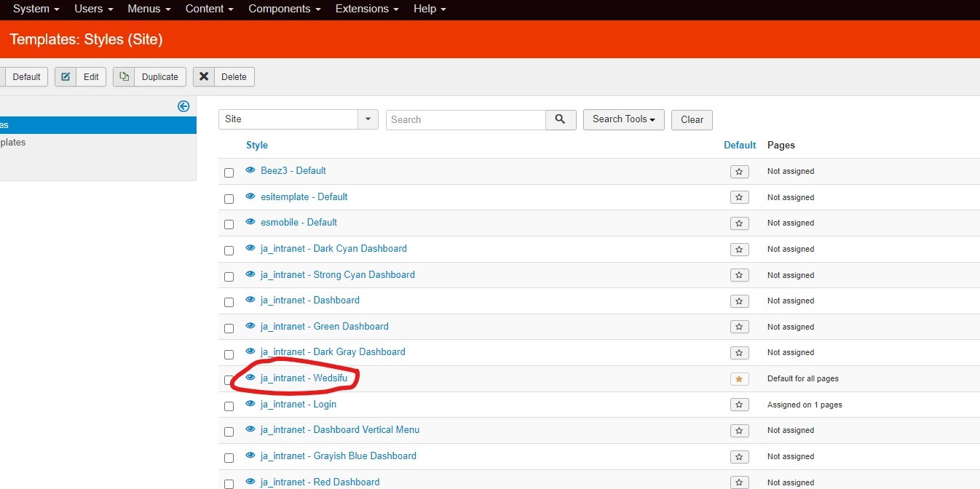Open the Help menu
The height and width of the screenshot is (489, 980).
coord(430,9)
